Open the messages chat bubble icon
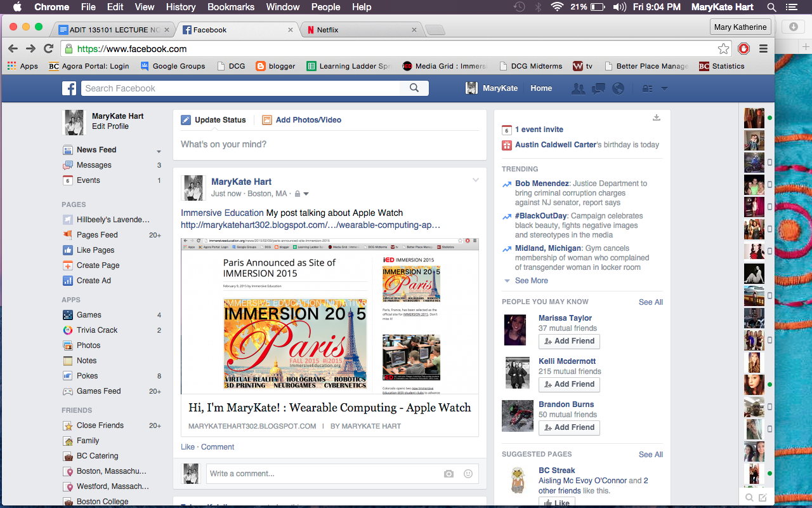This screenshot has width=812, height=508. pos(598,89)
